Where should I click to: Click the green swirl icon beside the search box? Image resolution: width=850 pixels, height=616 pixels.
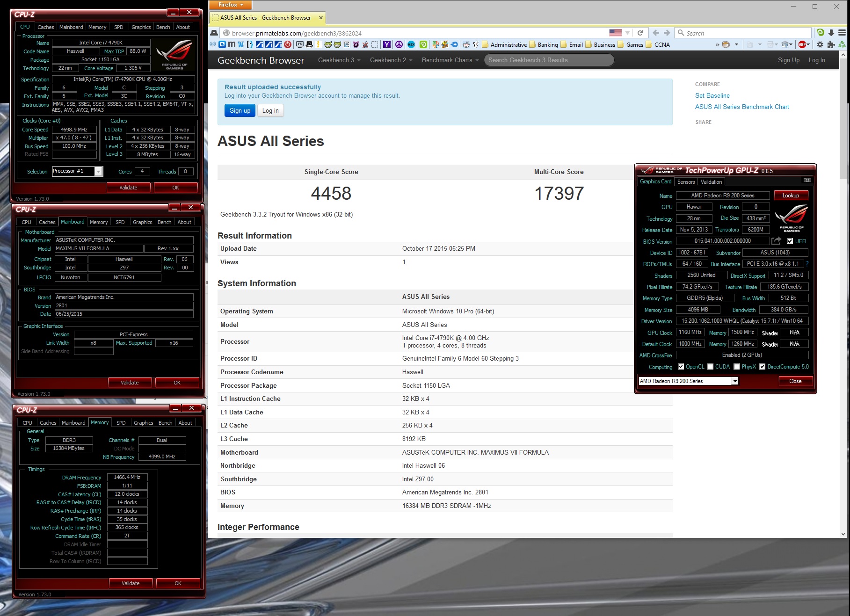click(820, 32)
